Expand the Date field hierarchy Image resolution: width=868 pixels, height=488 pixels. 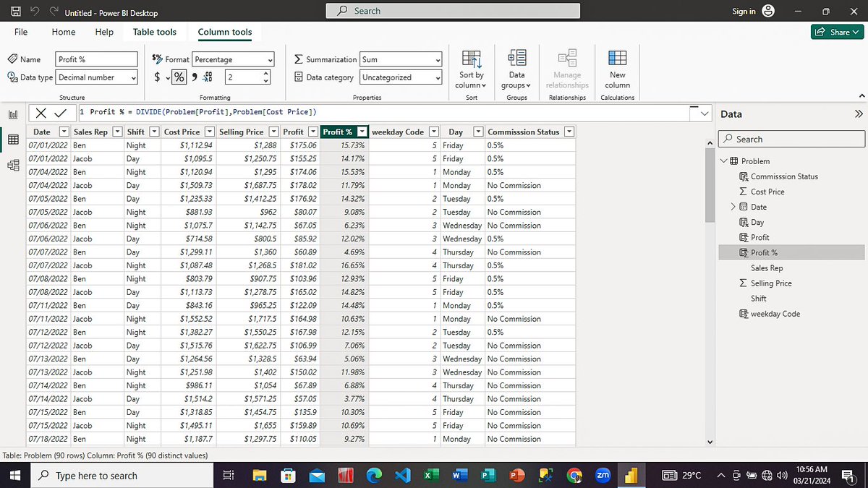(x=733, y=207)
